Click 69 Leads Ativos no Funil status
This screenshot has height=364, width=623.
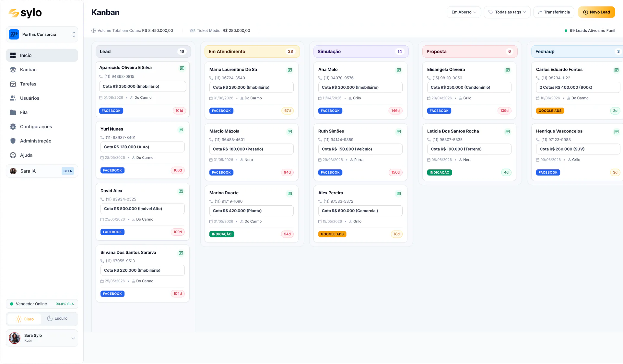[x=590, y=30]
